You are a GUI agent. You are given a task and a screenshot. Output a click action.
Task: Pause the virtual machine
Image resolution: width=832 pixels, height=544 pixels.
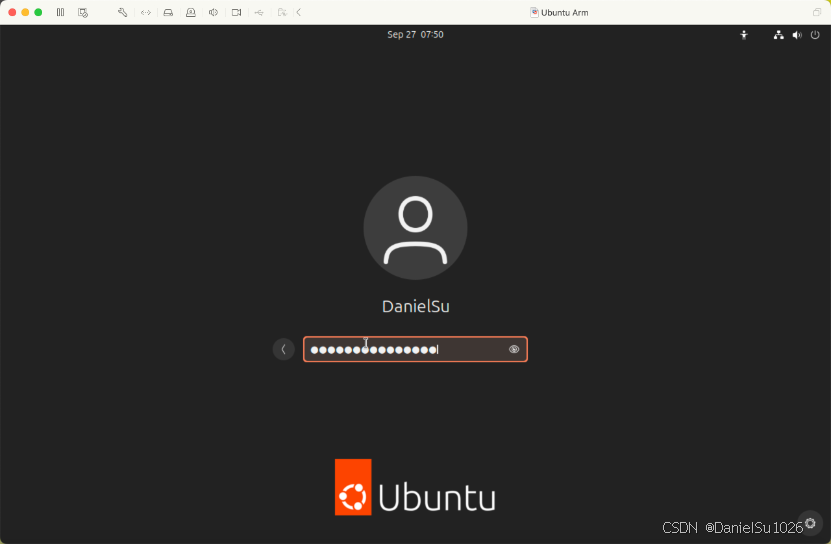pyautogui.click(x=60, y=12)
